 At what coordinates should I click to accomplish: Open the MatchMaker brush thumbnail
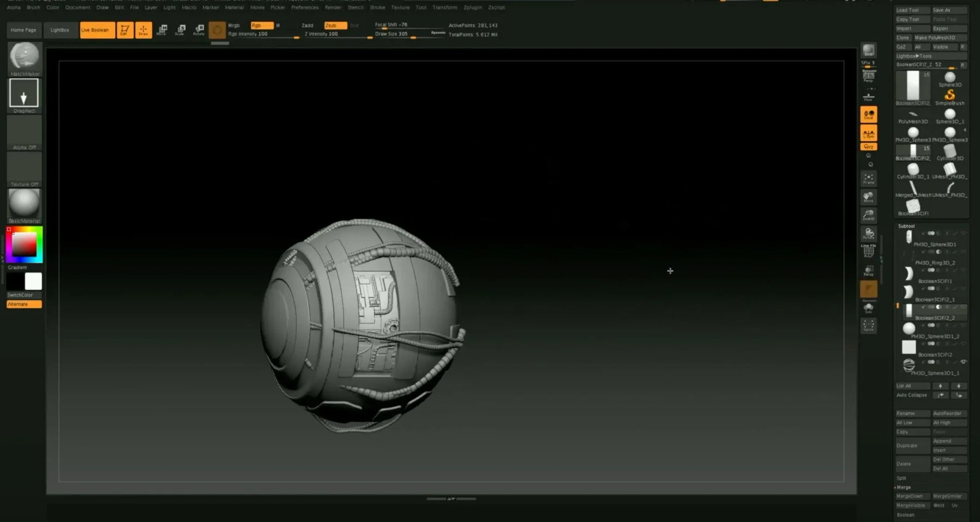point(24,59)
